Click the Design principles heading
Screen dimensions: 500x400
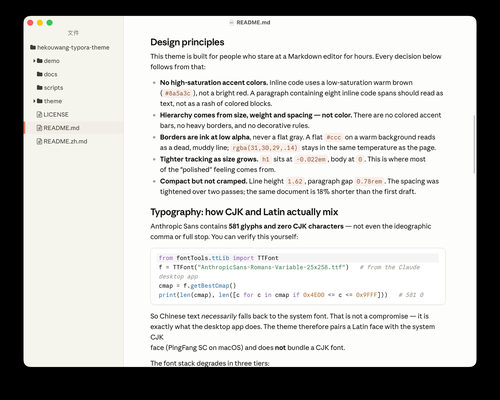coord(187,42)
